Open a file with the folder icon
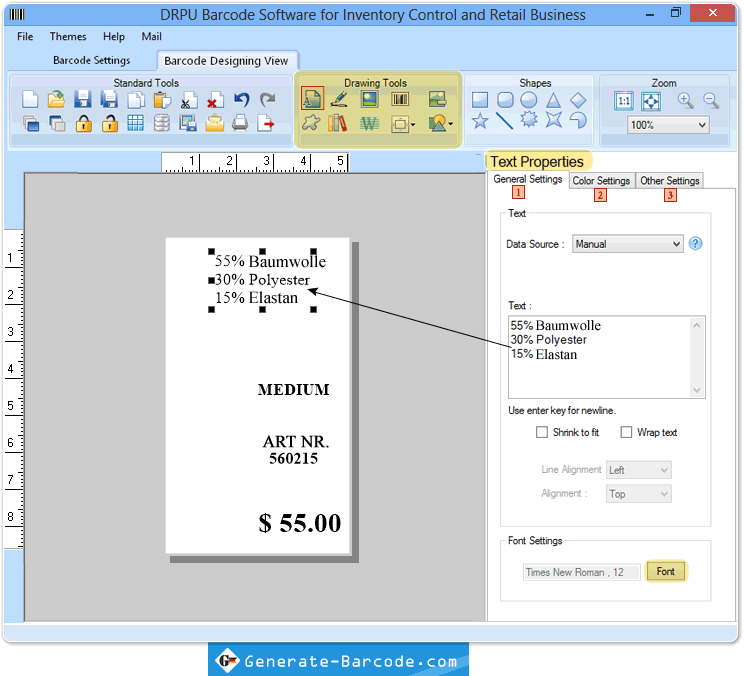The width and height of the screenshot is (744, 676). (x=56, y=100)
